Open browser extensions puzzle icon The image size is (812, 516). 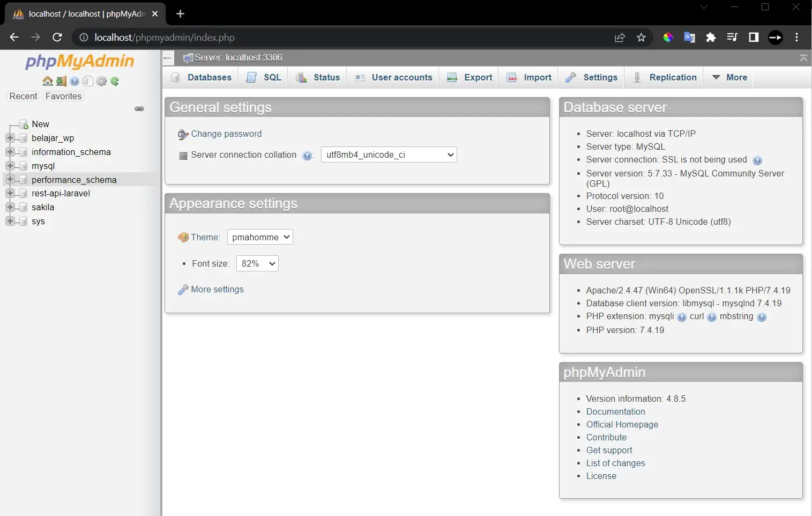click(x=711, y=38)
